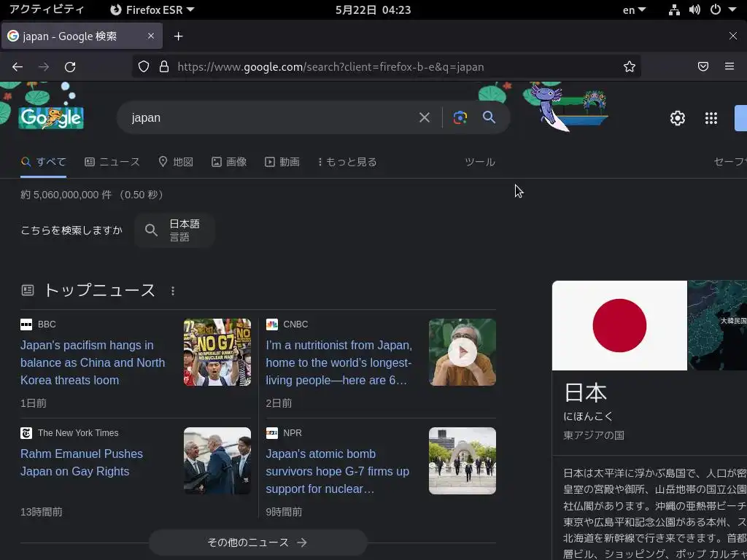Focus the Google search input field
This screenshot has width=747, height=560.
(271, 117)
